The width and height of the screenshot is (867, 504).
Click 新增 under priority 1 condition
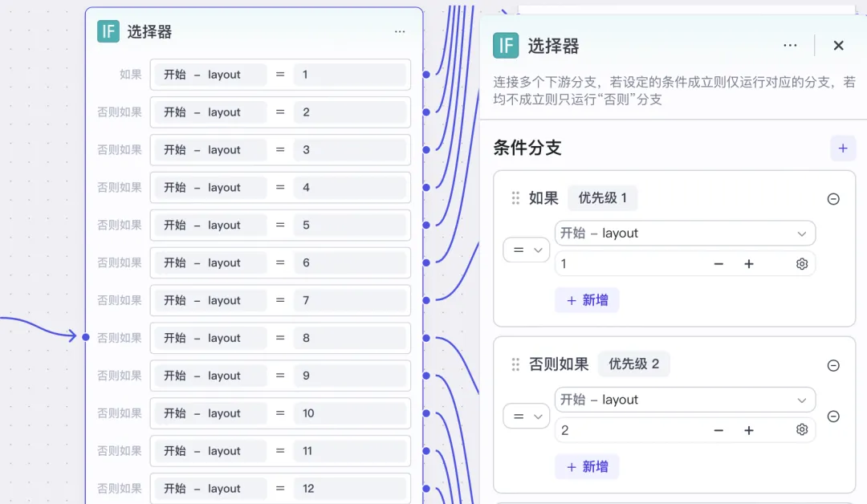(587, 300)
